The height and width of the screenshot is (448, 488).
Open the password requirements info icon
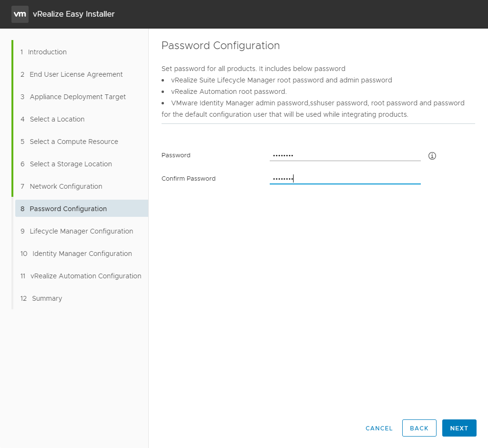432,156
